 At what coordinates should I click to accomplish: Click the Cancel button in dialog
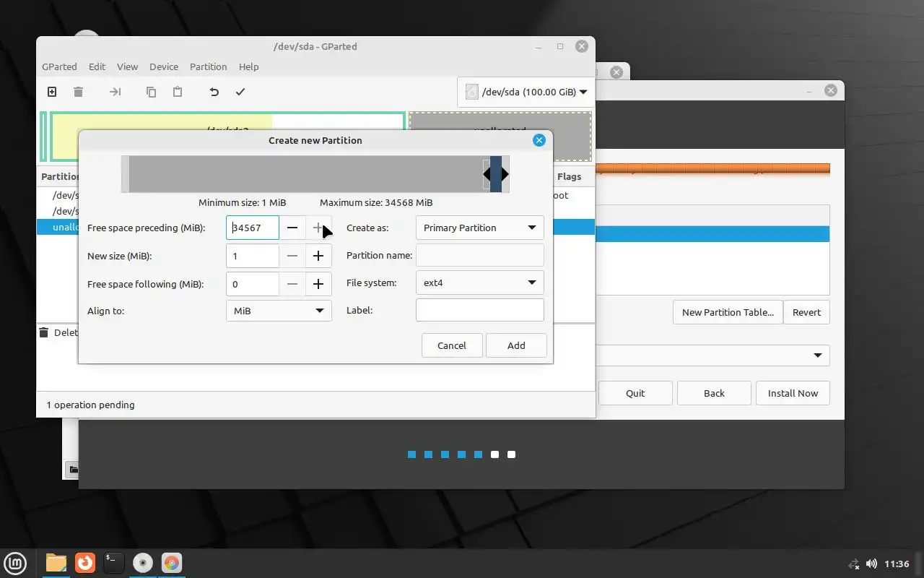[452, 345]
